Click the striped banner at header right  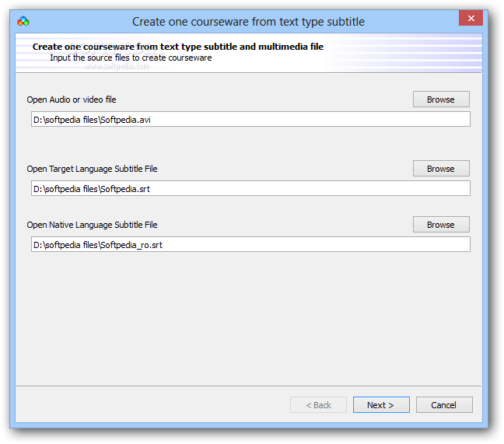tap(405, 53)
